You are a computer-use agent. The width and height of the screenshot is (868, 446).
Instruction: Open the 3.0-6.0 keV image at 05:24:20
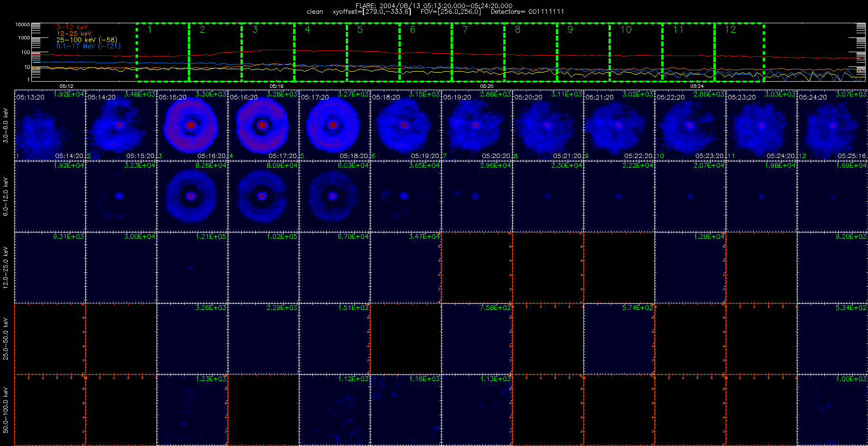click(x=832, y=125)
